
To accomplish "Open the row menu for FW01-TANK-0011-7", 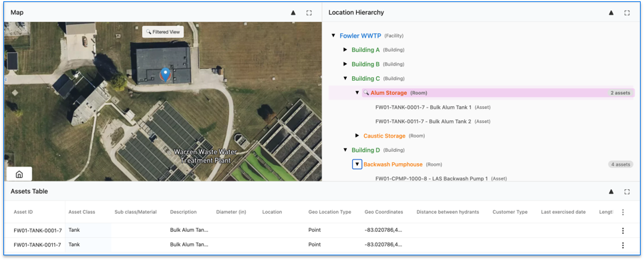I will coord(623,245).
